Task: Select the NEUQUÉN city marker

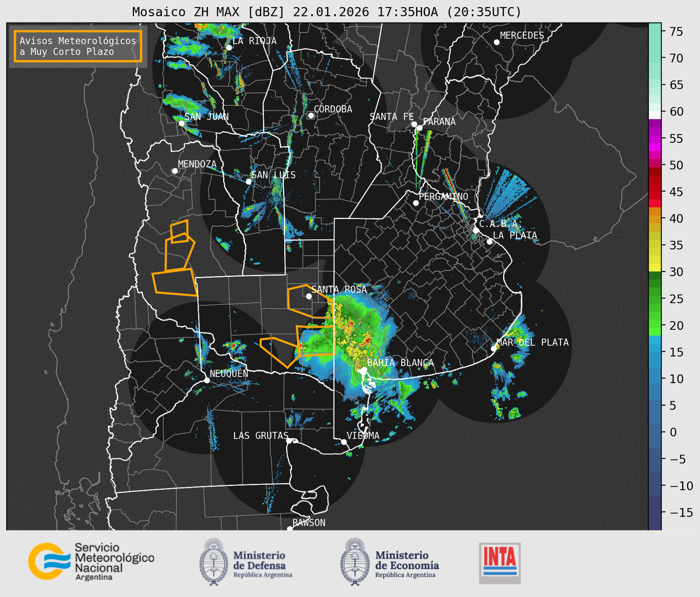Action: [207, 380]
